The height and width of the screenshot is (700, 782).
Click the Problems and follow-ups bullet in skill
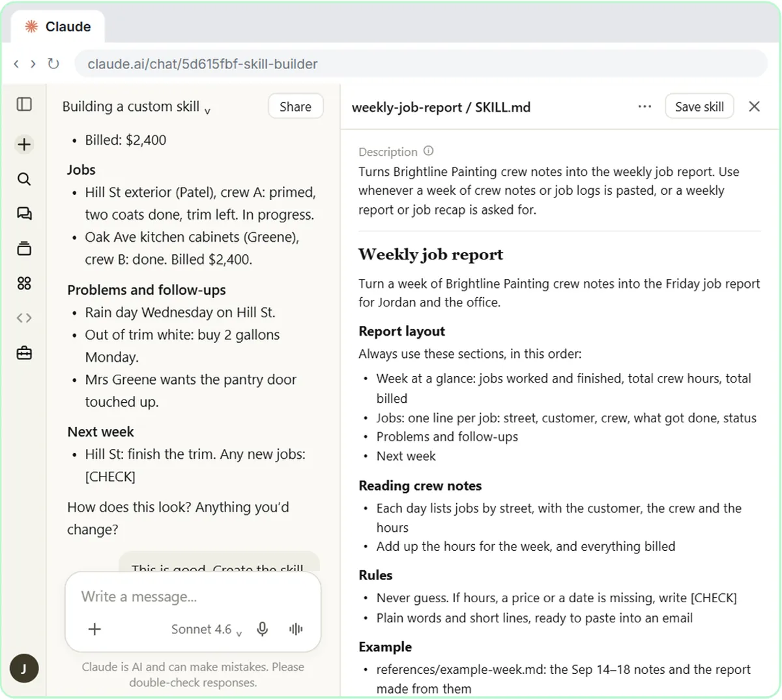pos(447,437)
